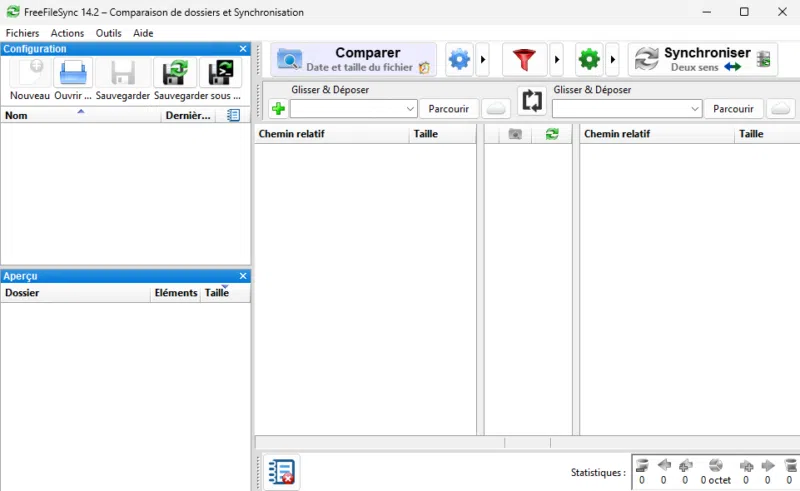The height and width of the screenshot is (491, 800).
Task: Sort by Dernièr... column header
Action: click(188, 115)
